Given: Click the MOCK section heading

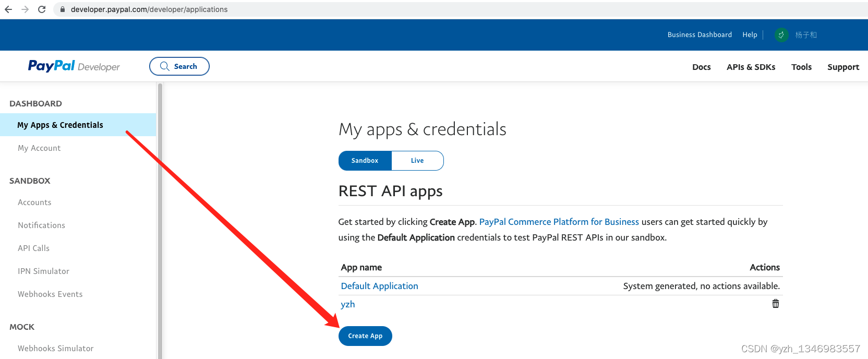Looking at the screenshot, I should point(22,327).
